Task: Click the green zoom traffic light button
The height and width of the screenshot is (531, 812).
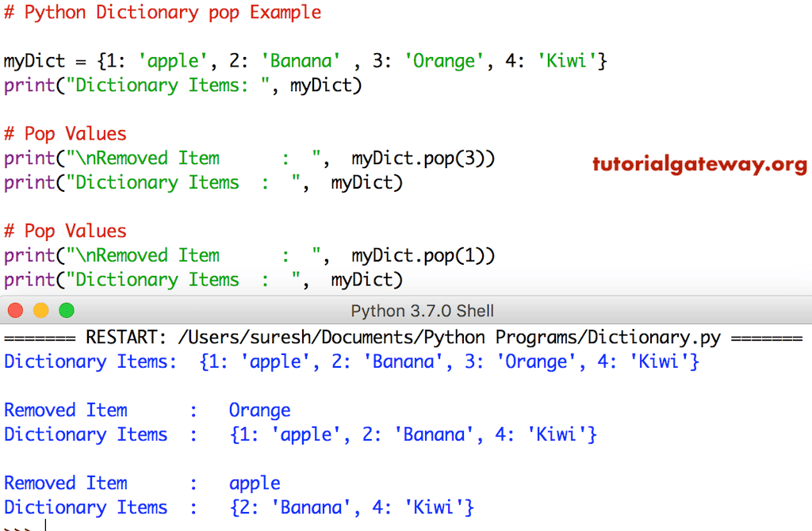Action: click(67, 310)
